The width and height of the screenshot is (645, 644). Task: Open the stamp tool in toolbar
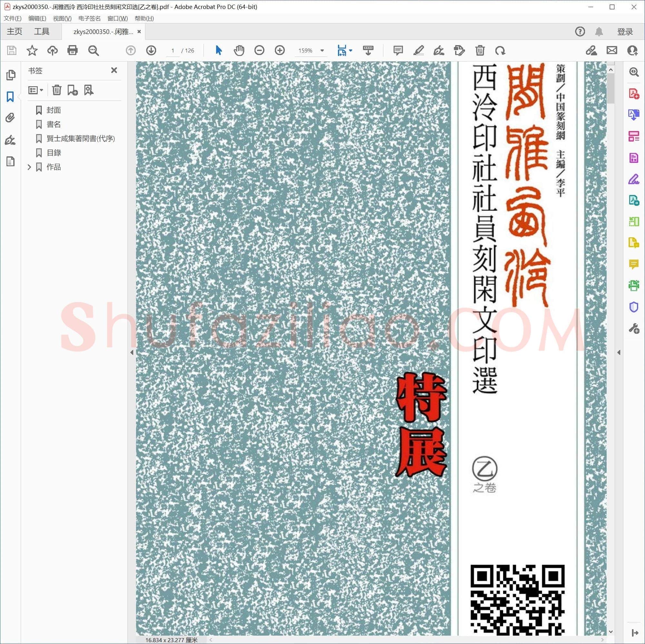pyautogui.click(x=459, y=50)
